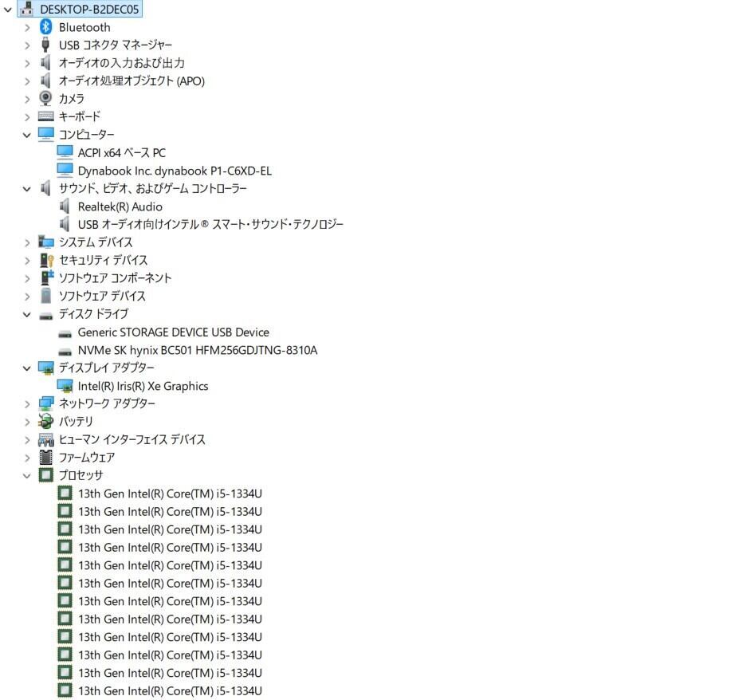Select NVMe SK hynix BC501 HFM256GDJTNG-8310A
746x700 pixels.
(198, 350)
